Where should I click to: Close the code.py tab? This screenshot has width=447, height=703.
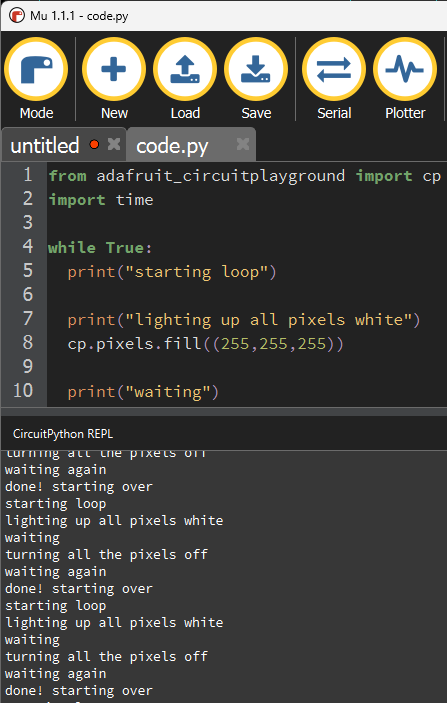coord(243,144)
